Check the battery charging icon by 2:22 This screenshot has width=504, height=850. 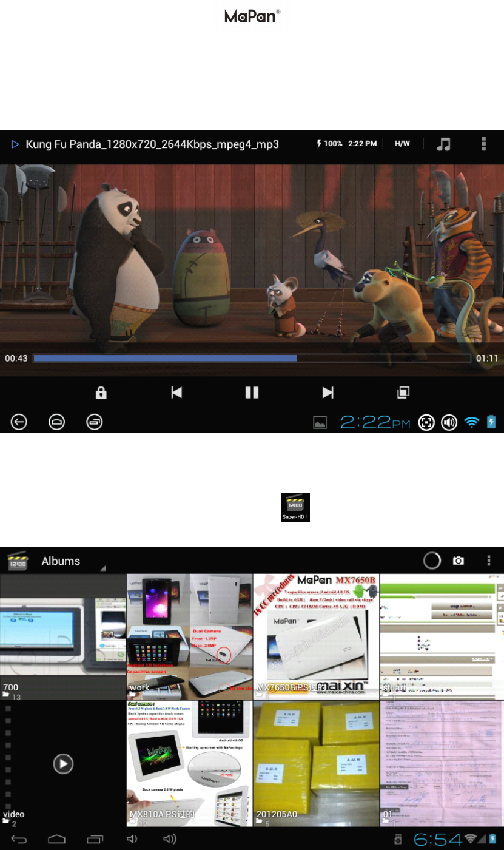pos(492,422)
